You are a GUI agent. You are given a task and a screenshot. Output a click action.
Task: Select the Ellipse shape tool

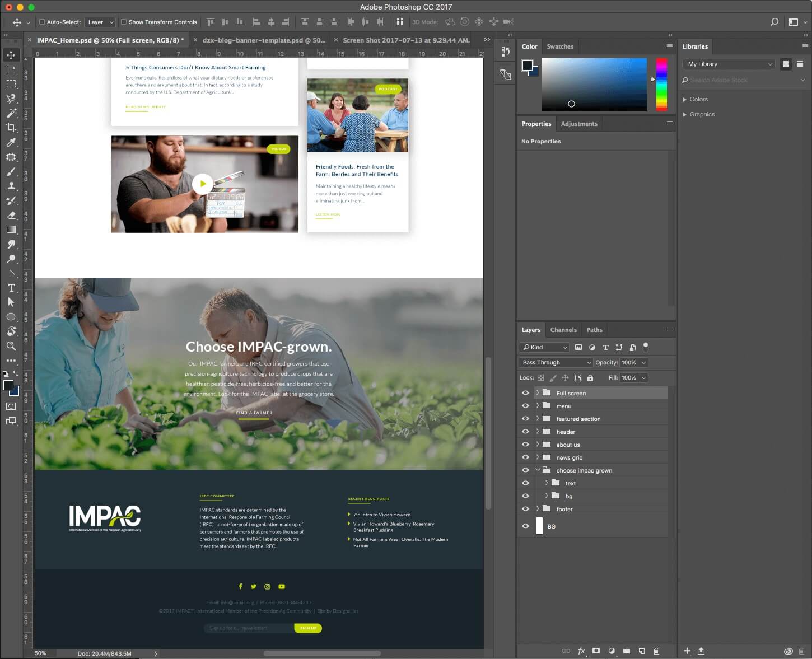point(11,317)
